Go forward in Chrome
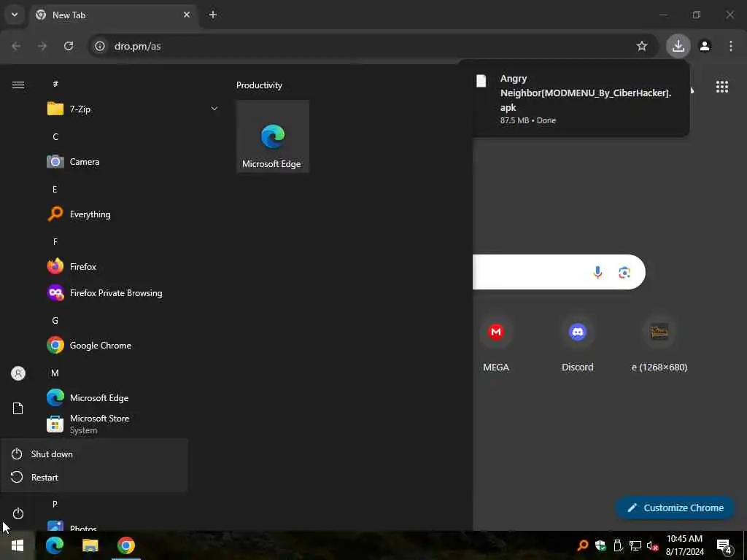Image resolution: width=747 pixels, height=560 pixels. (x=42, y=46)
